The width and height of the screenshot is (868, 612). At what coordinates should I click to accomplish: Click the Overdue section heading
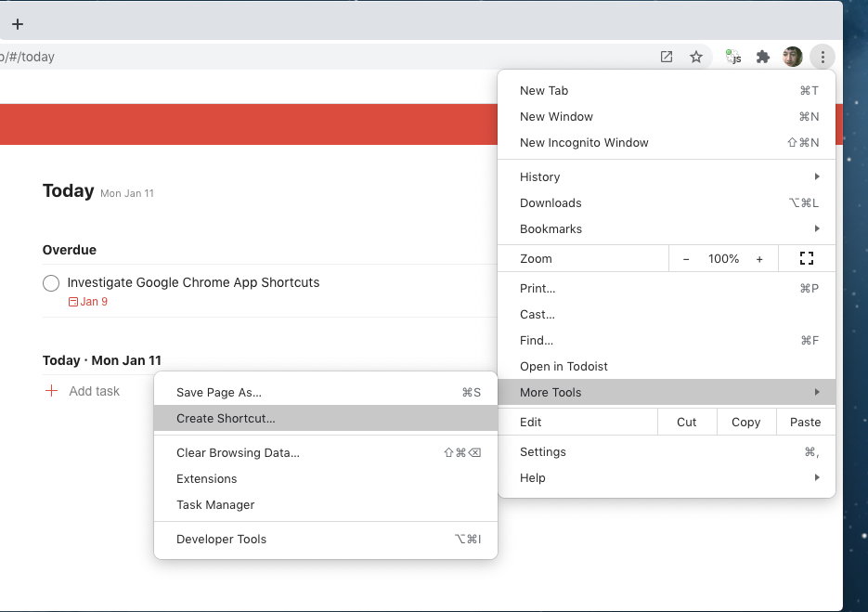pyautogui.click(x=70, y=250)
